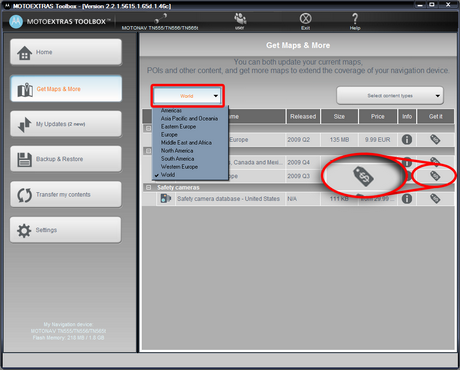Select North America from region list
460x370 pixels.
coord(177,151)
